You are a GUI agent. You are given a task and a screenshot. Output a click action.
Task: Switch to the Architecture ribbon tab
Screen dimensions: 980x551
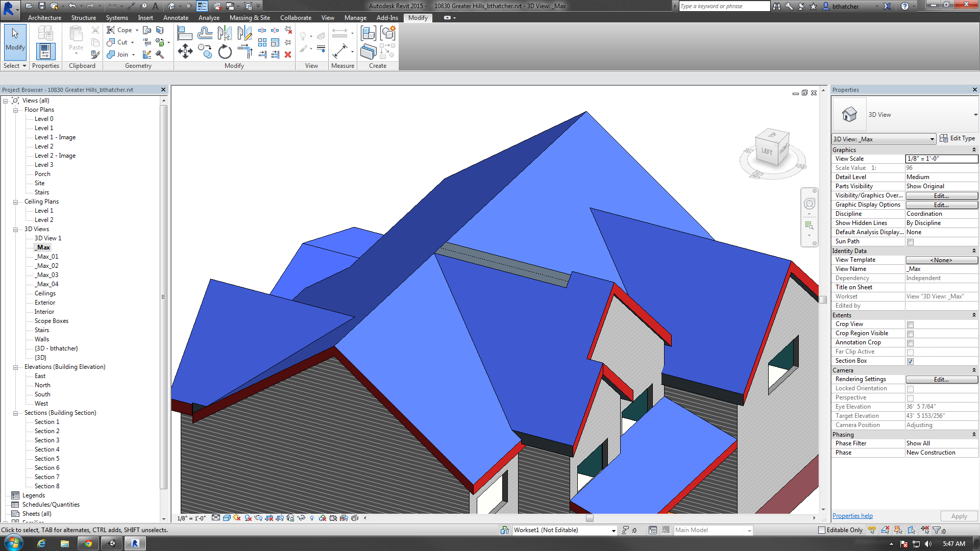pyautogui.click(x=44, y=18)
